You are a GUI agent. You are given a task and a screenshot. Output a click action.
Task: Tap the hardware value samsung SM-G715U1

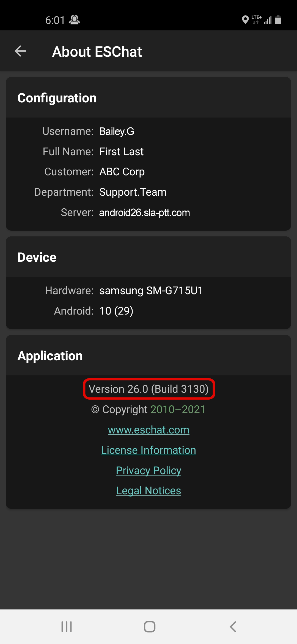(151, 291)
